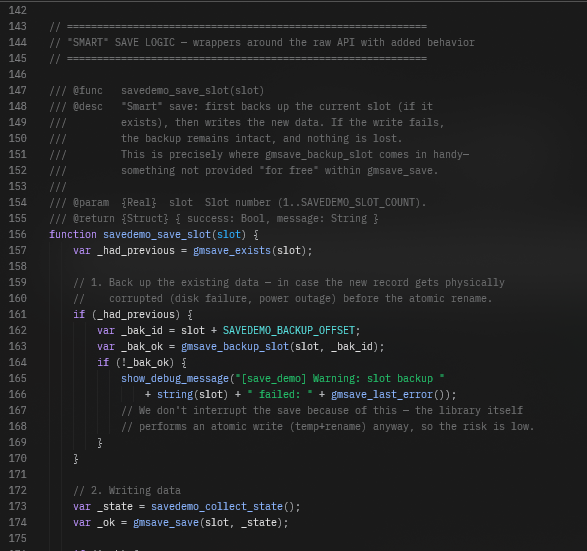
Task: Click the "performs an atomic write" comment
Action: pyautogui.click(x=328, y=427)
